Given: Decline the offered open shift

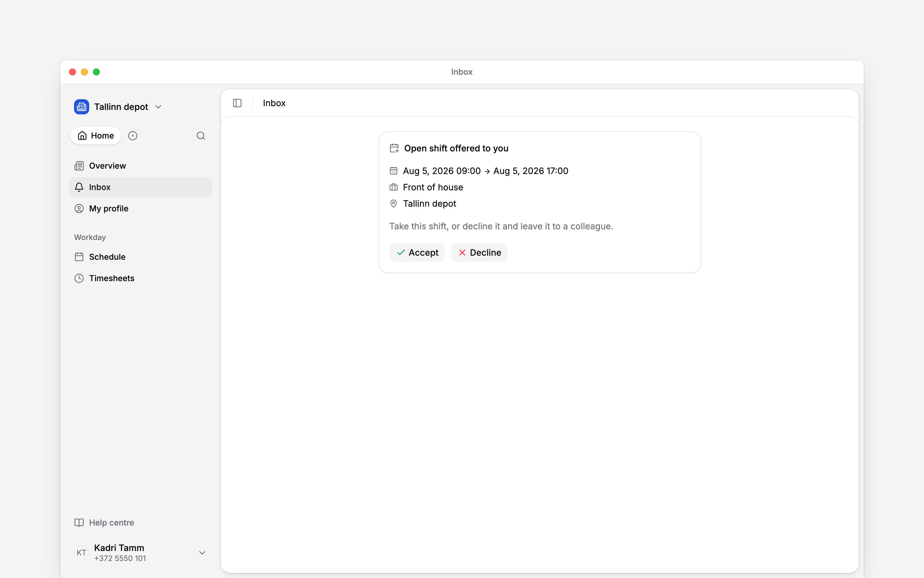Looking at the screenshot, I should coord(479,253).
